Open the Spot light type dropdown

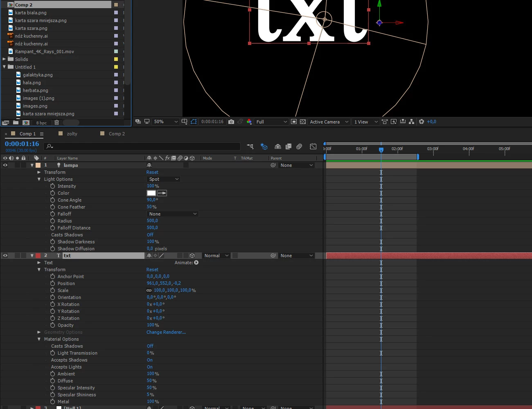pyautogui.click(x=164, y=179)
